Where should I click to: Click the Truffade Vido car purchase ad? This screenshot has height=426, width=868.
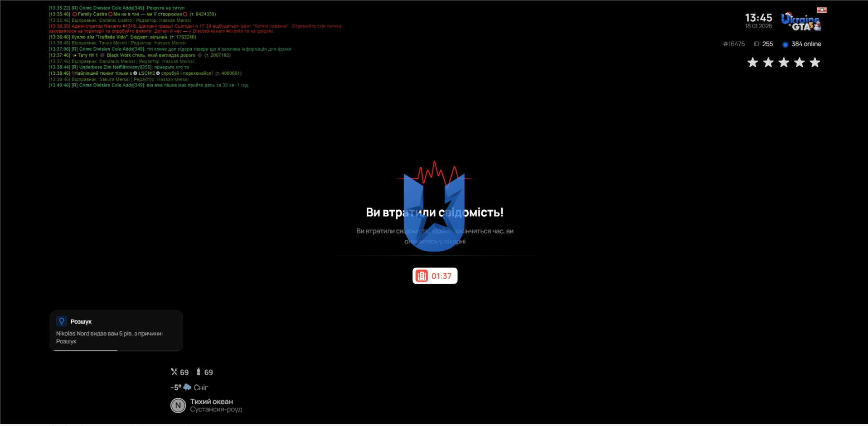[x=122, y=37]
